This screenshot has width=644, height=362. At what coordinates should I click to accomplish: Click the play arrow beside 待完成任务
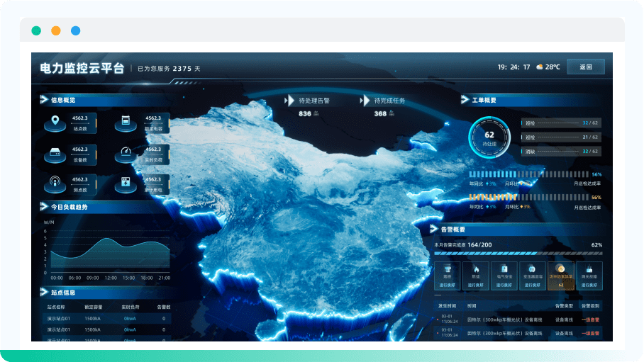click(365, 100)
